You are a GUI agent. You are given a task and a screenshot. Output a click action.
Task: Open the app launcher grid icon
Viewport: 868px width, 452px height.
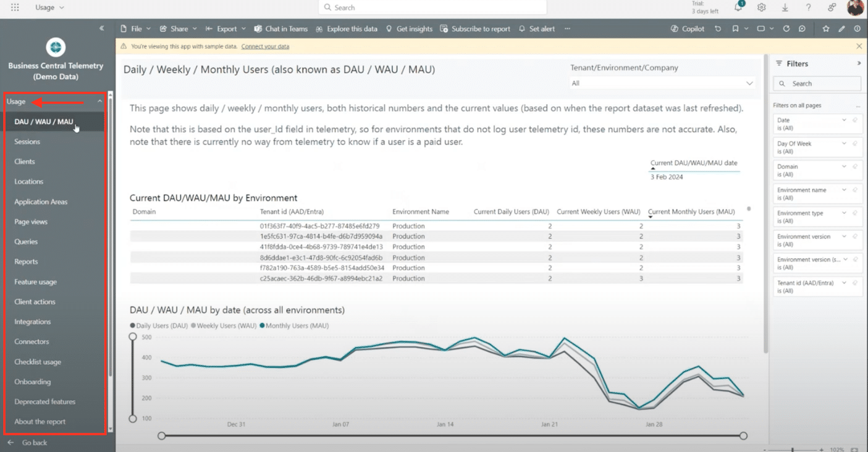pyautogui.click(x=15, y=7)
